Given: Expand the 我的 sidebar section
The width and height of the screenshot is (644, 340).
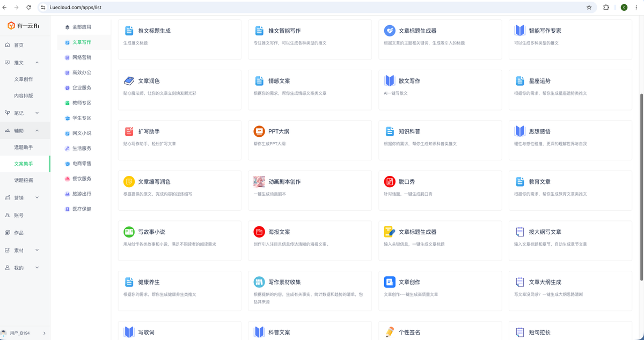Looking at the screenshot, I should point(37,268).
